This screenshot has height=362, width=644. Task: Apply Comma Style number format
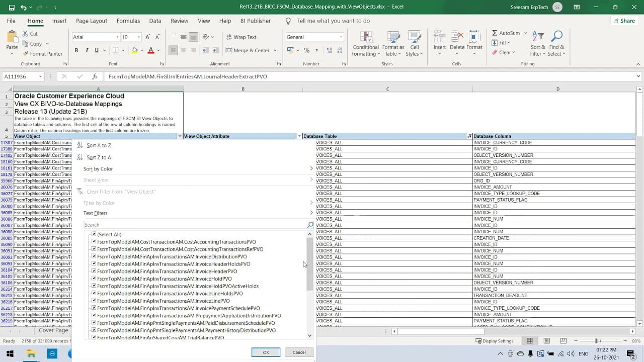click(x=316, y=50)
